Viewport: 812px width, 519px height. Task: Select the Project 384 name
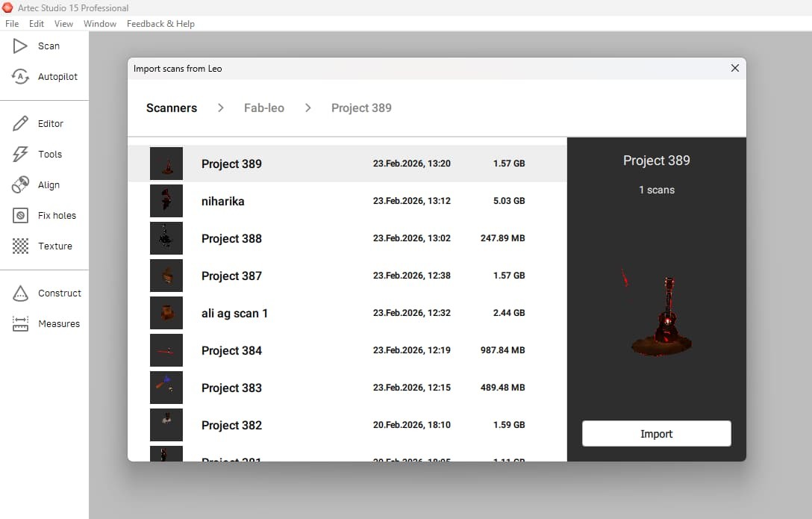(x=231, y=350)
